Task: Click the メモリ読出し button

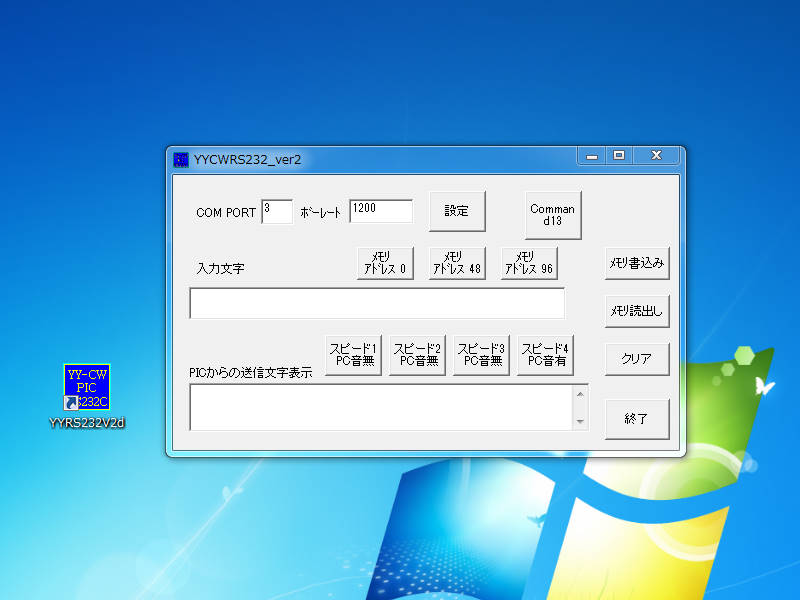Action: (637, 311)
